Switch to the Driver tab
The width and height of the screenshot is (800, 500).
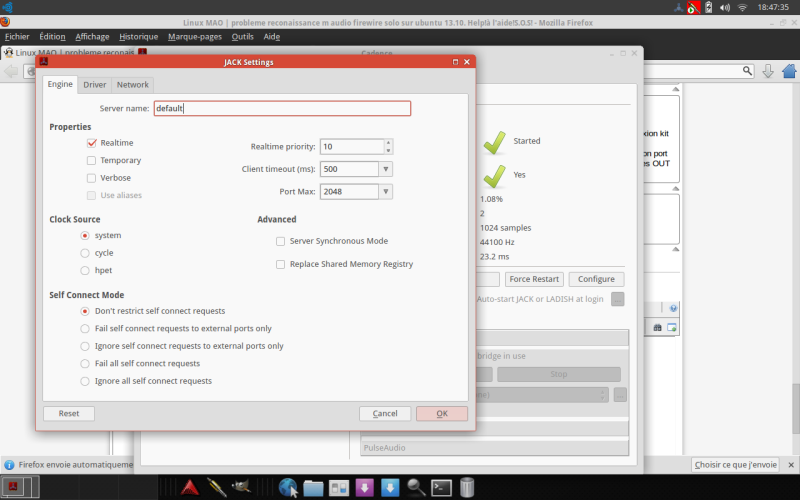coord(94,85)
